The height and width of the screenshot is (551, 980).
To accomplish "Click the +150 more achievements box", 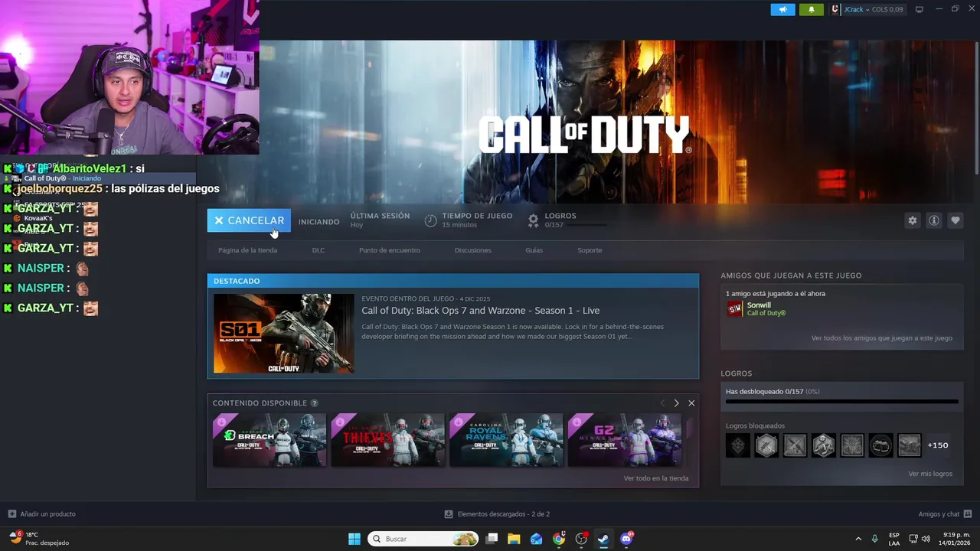I will [938, 445].
